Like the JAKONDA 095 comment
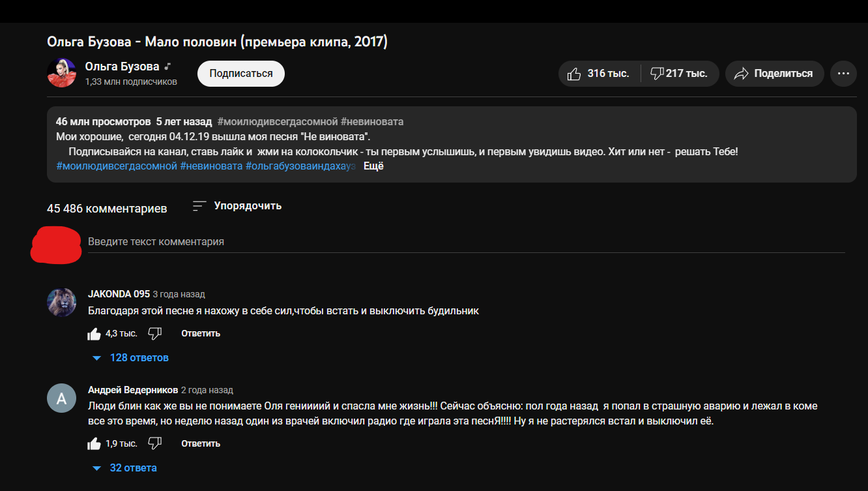Screen dimensions: 868x491 tap(94, 334)
